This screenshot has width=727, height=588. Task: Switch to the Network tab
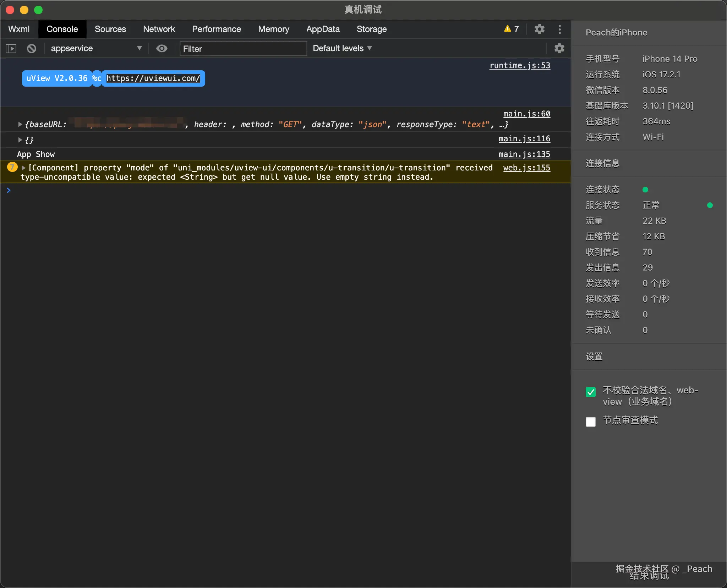pos(159,29)
